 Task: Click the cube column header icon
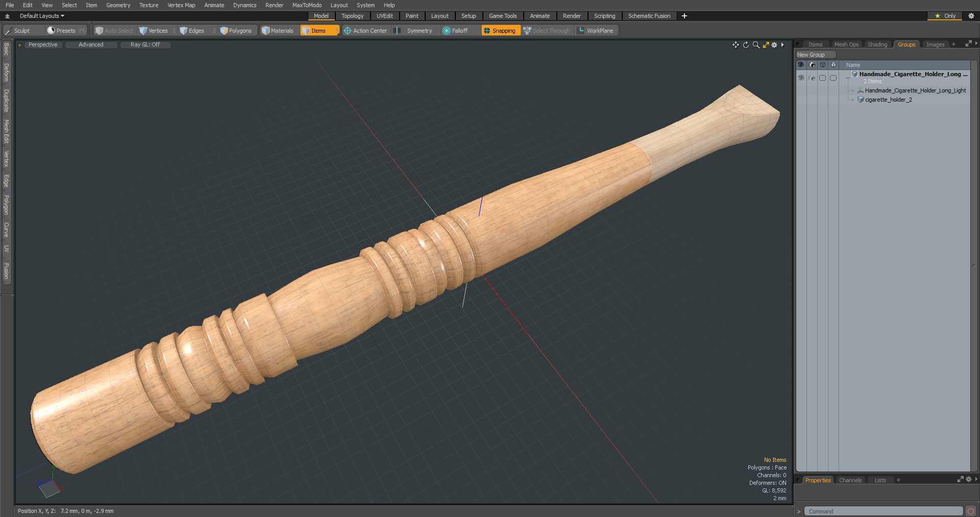tap(834, 65)
